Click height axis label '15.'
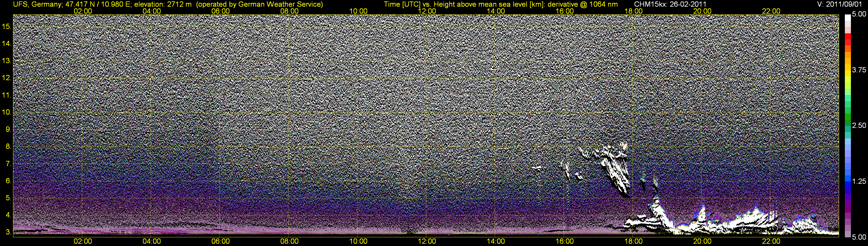 coord(7,26)
